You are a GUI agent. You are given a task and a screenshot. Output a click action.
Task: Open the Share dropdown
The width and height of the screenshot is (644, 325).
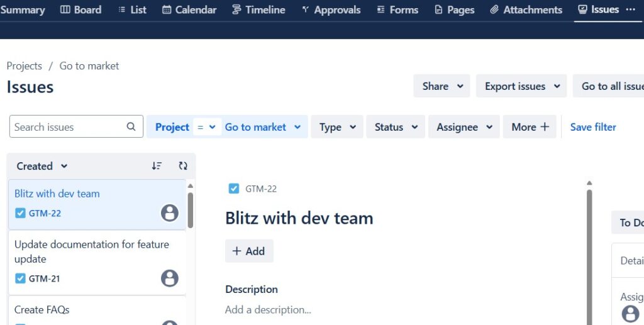(x=441, y=86)
